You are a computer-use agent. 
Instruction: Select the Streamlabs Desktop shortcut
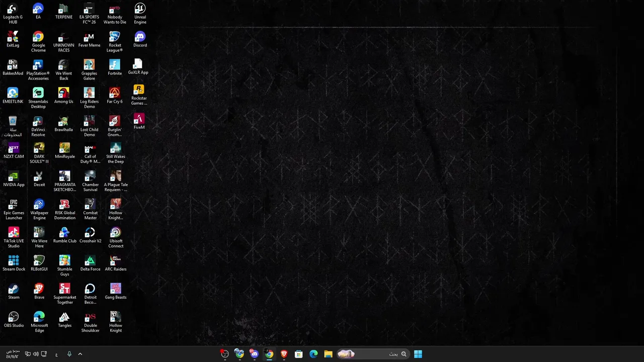click(38, 98)
